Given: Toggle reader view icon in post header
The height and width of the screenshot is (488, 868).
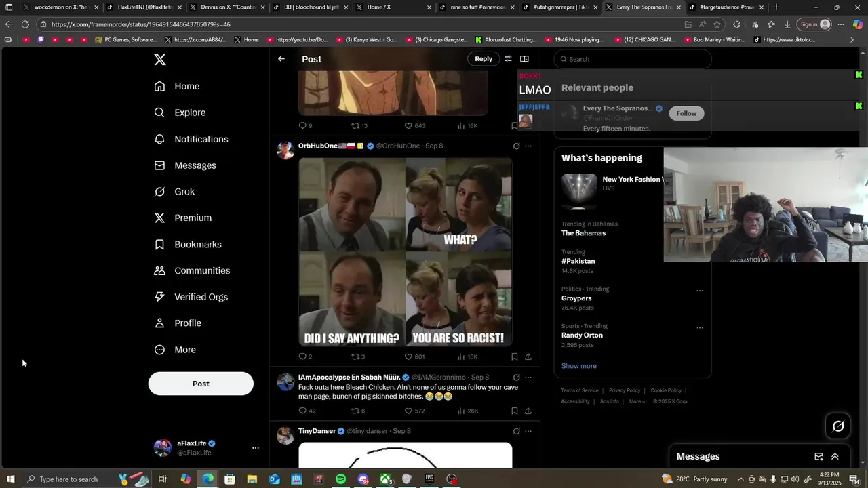Looking at the screenshot, I should (524, 59).
